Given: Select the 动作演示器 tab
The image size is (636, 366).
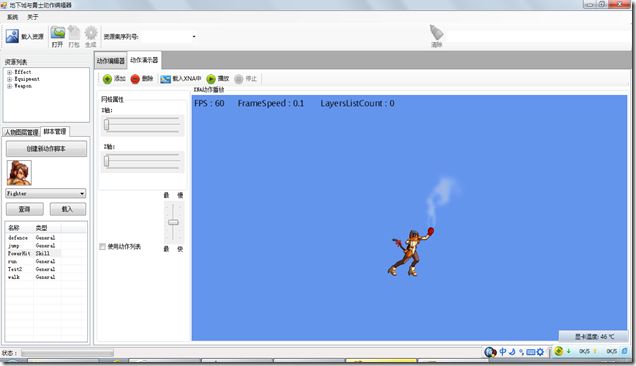Looking at the screenshot, I should [144, 60].
